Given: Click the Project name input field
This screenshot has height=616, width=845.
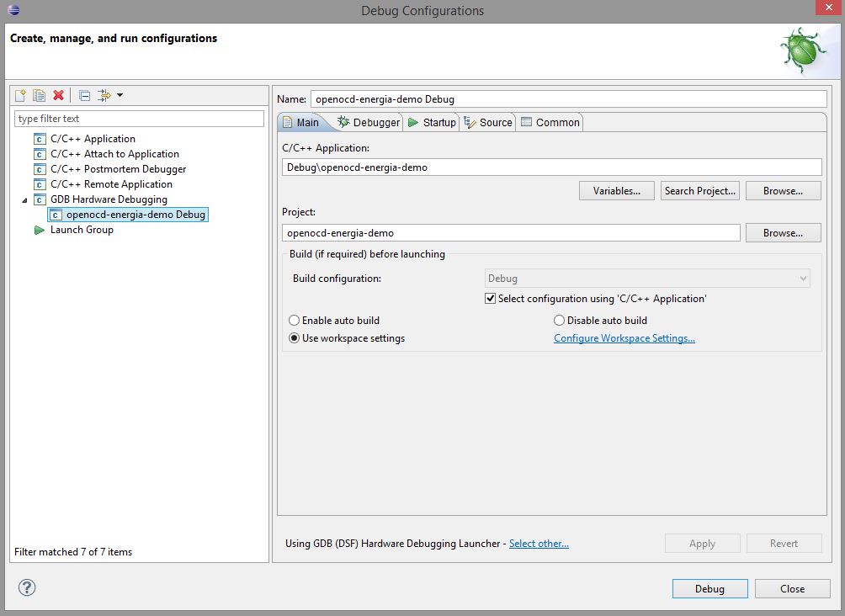Looking at the screenshot, I should pyautogui.click(x=511, y=233).
